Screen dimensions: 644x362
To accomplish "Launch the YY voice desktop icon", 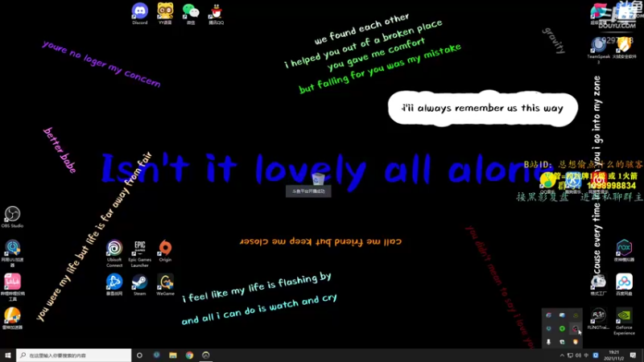I will (165, 14).
